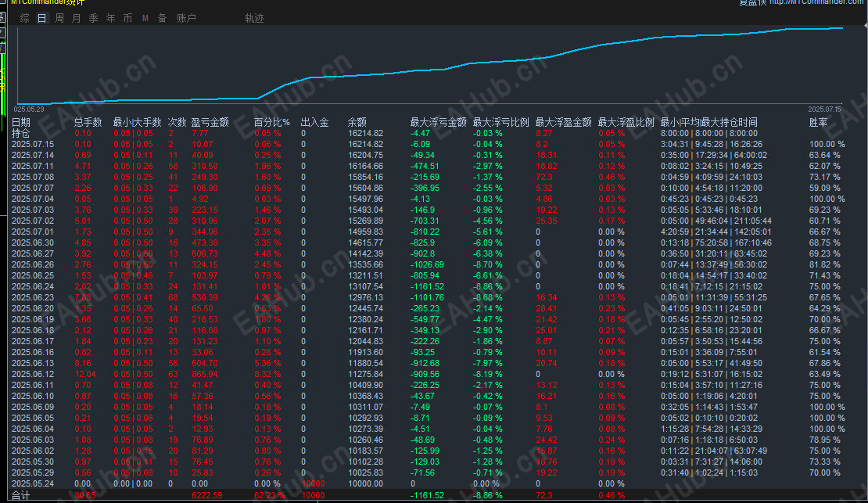Click the 合计 total row label
Screen dimensions: 868x503
20,496
